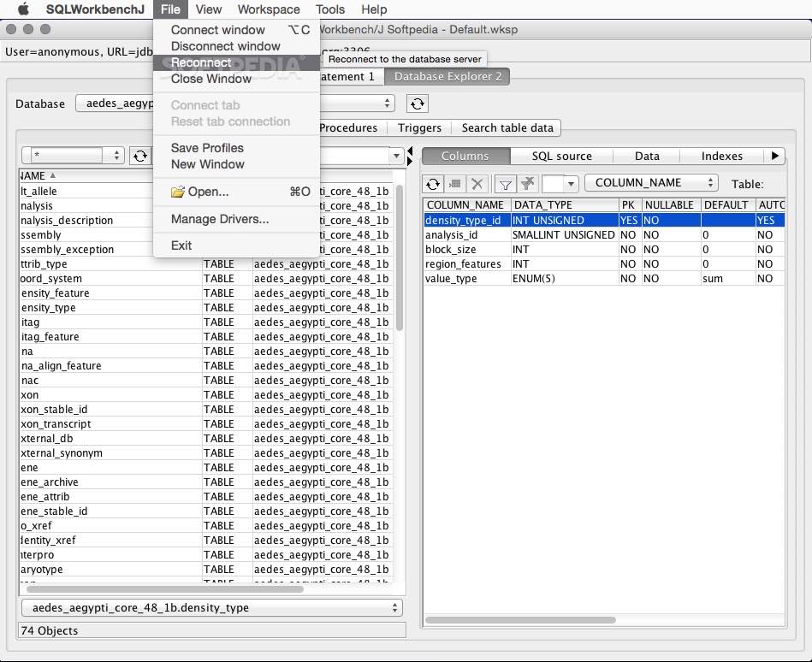Image resolution: width=812 pixels, height=662 pixels.
Task: Open the Workspace menu
Action: tap(269, 9)
